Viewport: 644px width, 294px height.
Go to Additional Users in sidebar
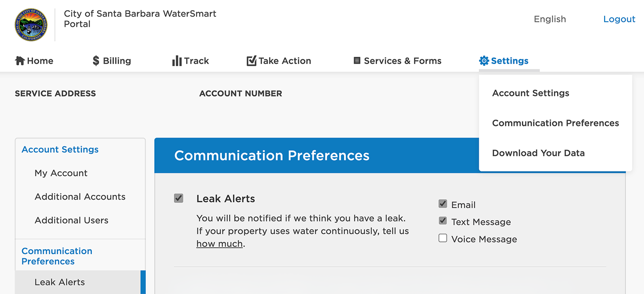71,220
